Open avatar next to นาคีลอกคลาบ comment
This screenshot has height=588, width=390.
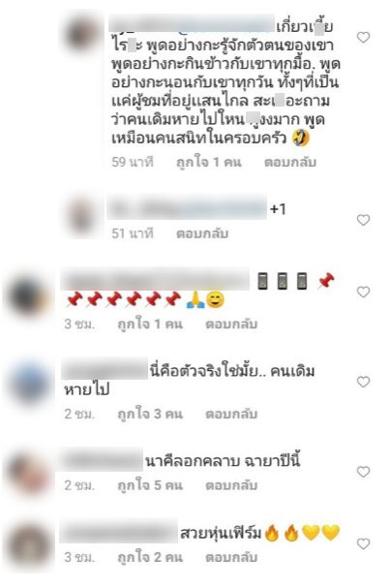(28, 474)
